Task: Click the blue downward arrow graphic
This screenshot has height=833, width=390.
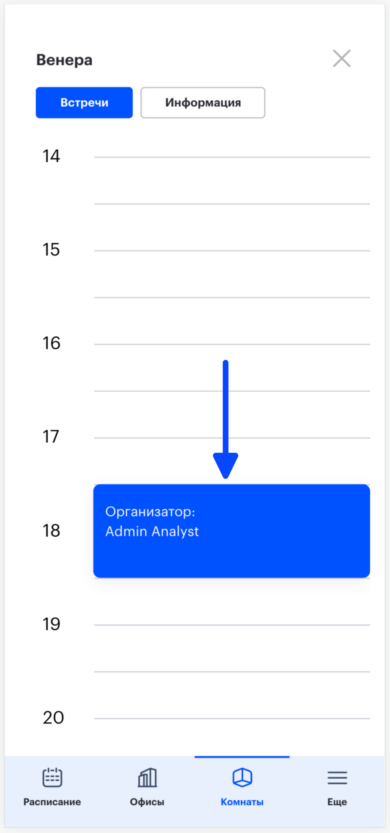Action: 226,419
